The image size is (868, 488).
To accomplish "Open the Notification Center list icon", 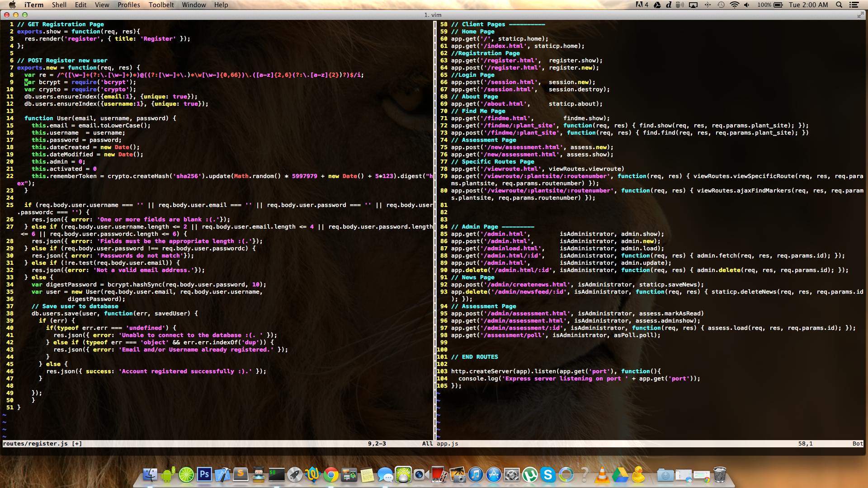I will click(854, 5).
